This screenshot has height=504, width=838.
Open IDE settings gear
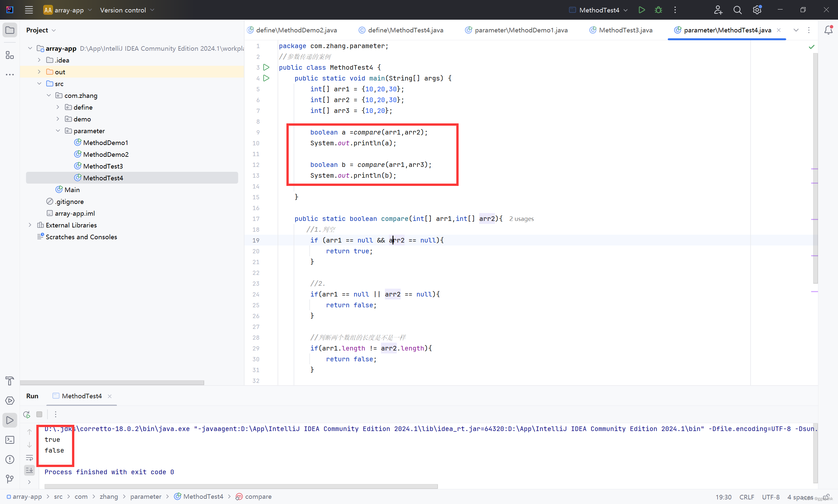coord(757,10)
